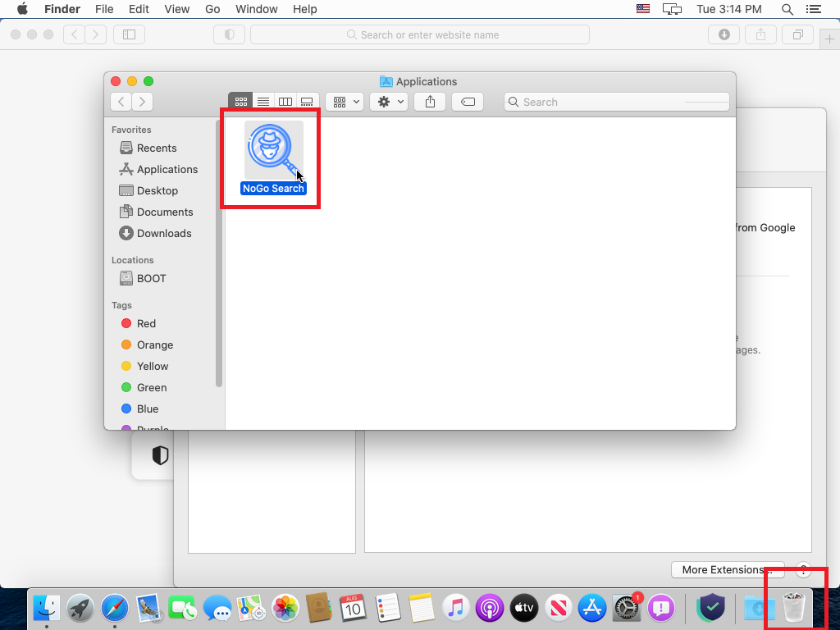Viewport: 840px width, 630px height.
Task: Open the Window menu
Action: (x=257, y=9)
